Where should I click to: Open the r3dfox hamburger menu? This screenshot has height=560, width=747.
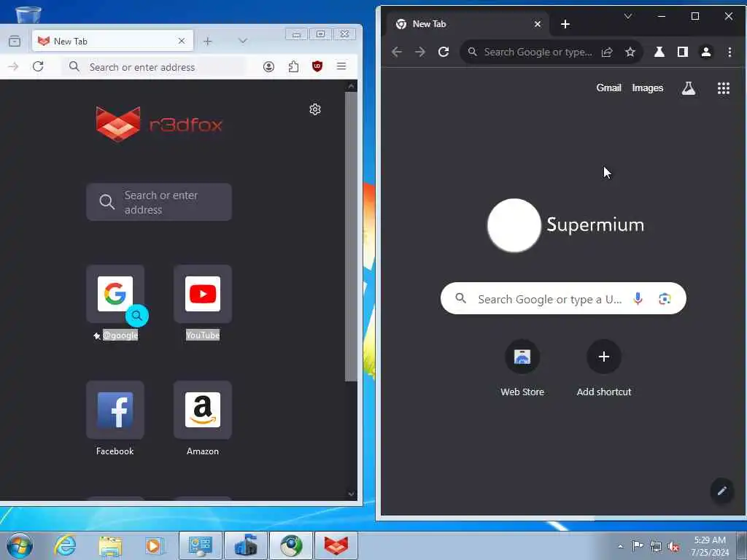pyautogui.click(x=341, y=66)
